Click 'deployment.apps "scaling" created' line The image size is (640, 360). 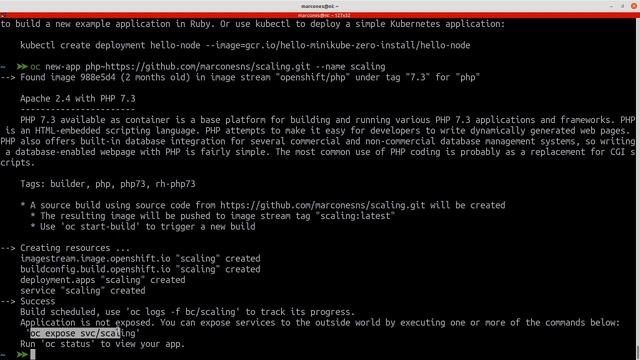pyautogui.click(x=102, y=280)
